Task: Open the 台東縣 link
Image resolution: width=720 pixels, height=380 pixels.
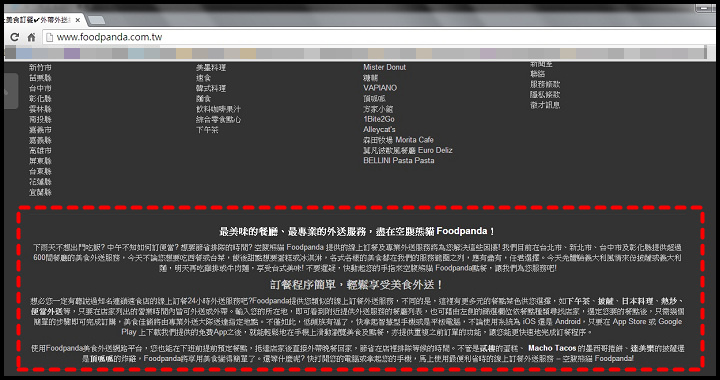Action: click(40, 172)
